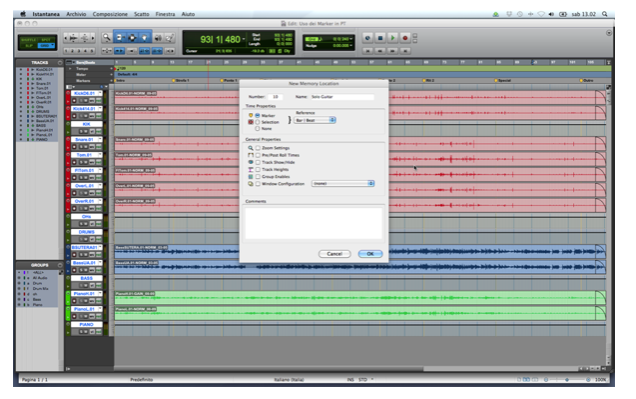
Task: Open the main counter format dropdown arrow
Action: (243, 39)
